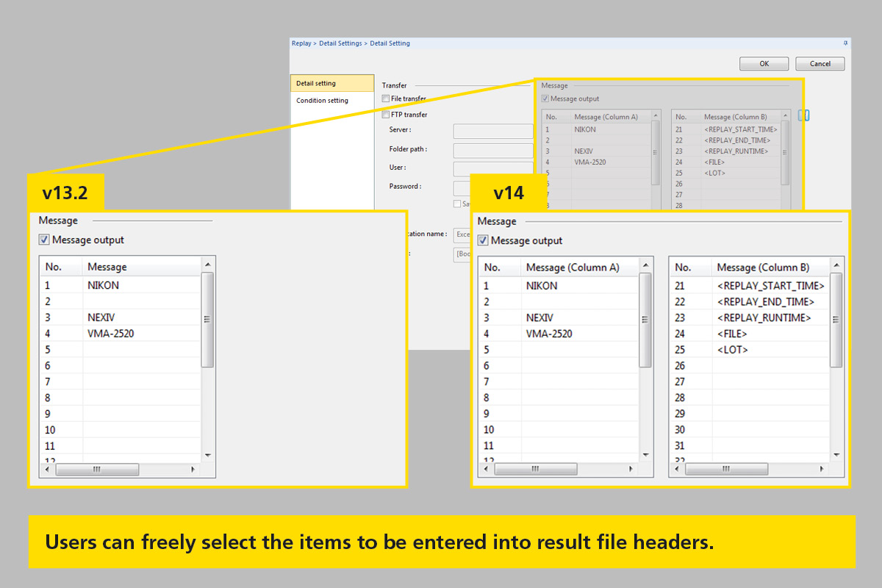
Task: Click the small blue icon right of the background Column B list
Action: point(803,115)
